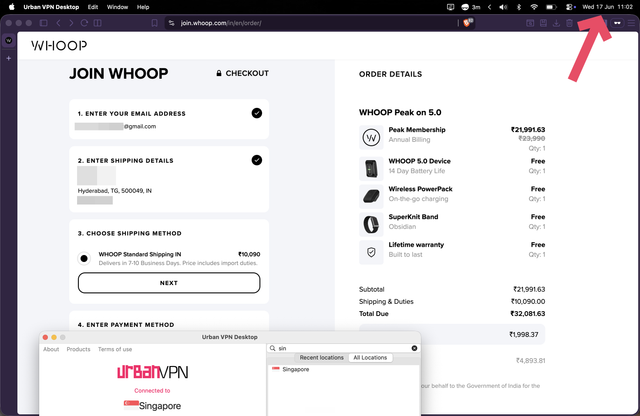Click the Brave Shields icon in address bar
The image size is (640, 416).
(468, 22)
